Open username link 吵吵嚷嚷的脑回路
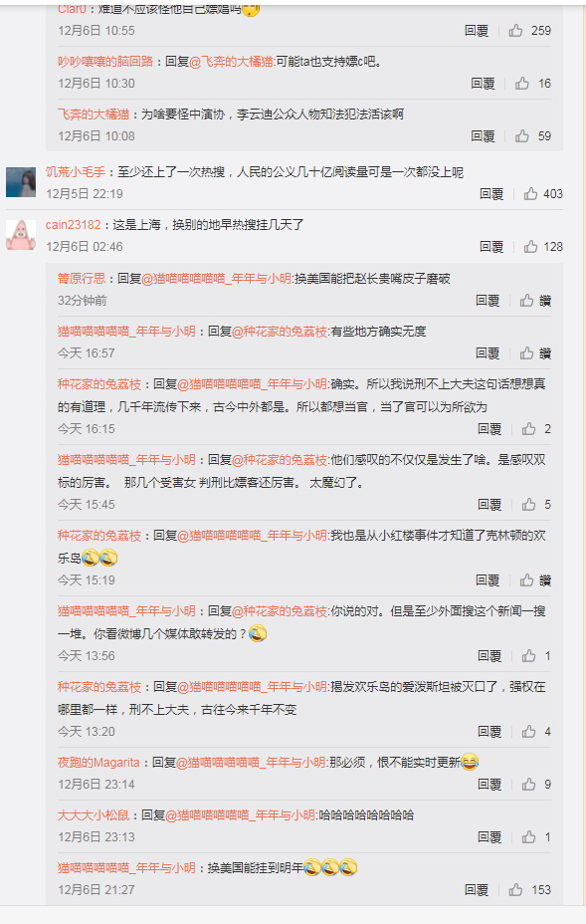The width and height of the screenshot is (586, 924). point(105,62)
